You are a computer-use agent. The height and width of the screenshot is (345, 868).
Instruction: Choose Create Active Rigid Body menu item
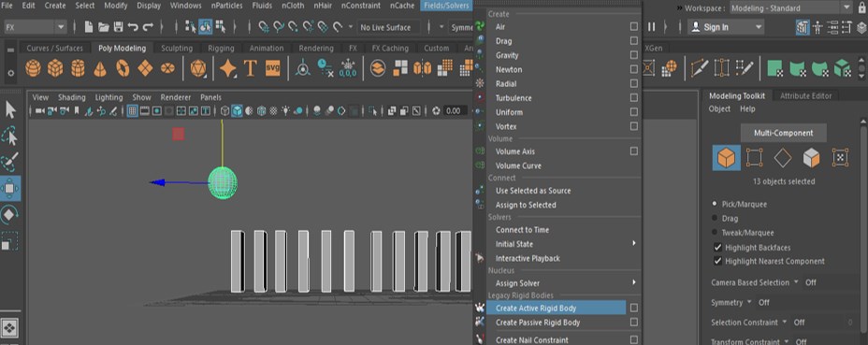coord(557,308)
